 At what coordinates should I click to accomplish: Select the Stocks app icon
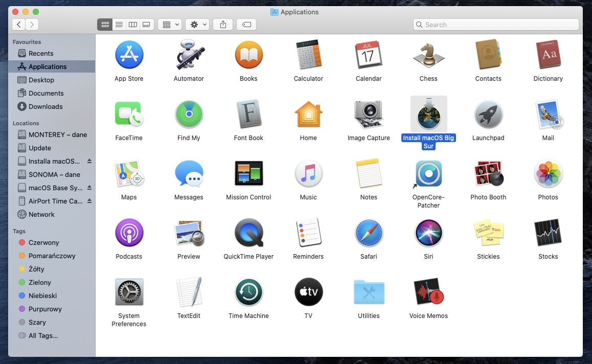[x=548, y=233]
